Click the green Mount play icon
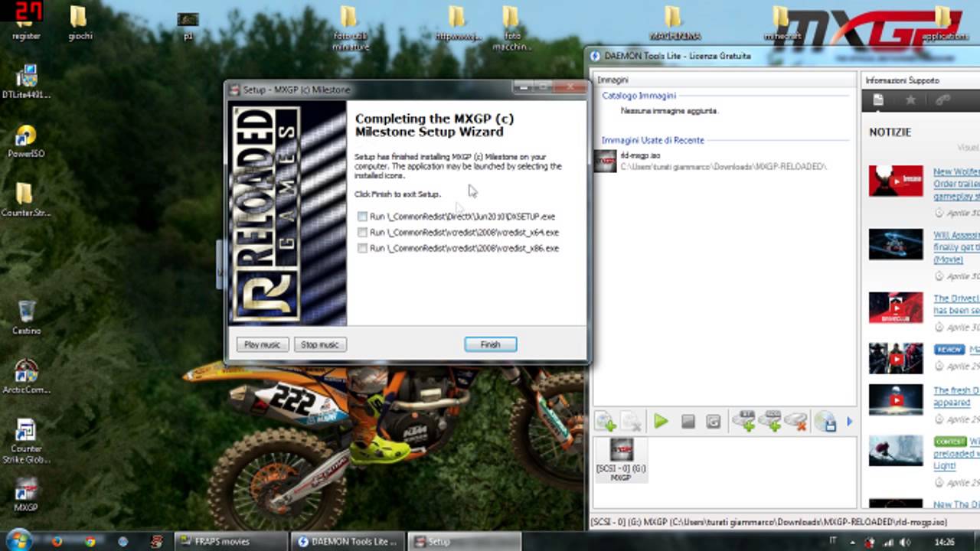980x551 pixels. pyautogui.click(x=661, y=421)
